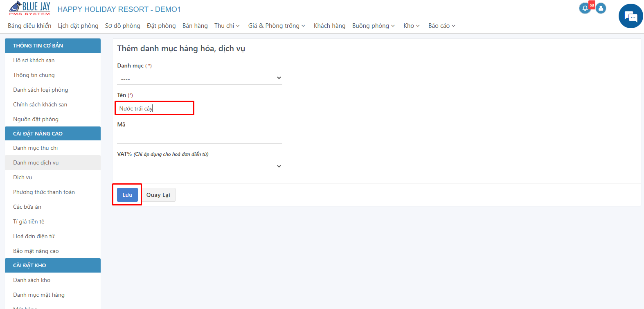Viewport: 644px width, 309px height.
Task: Open Sơ đồ phòng
Action: 123,26
